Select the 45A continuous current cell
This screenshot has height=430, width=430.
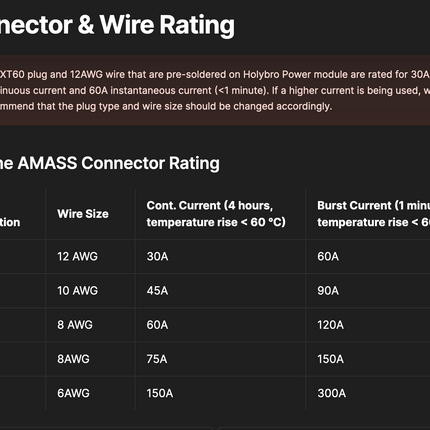point(157,291)
